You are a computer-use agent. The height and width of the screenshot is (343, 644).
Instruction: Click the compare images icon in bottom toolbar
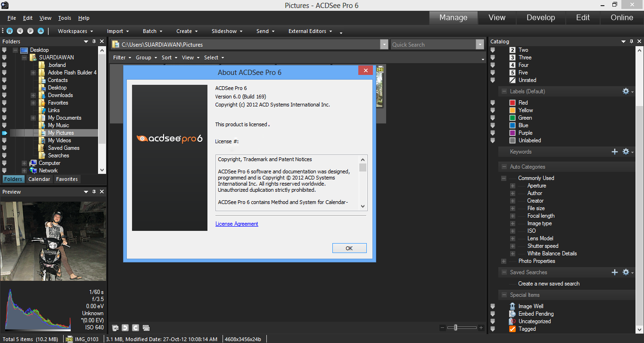point(146,327)
